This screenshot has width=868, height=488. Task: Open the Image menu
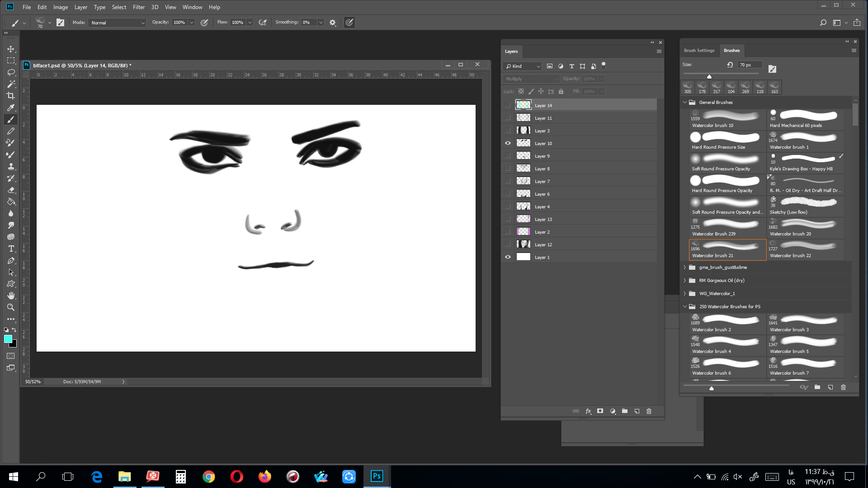61,7
